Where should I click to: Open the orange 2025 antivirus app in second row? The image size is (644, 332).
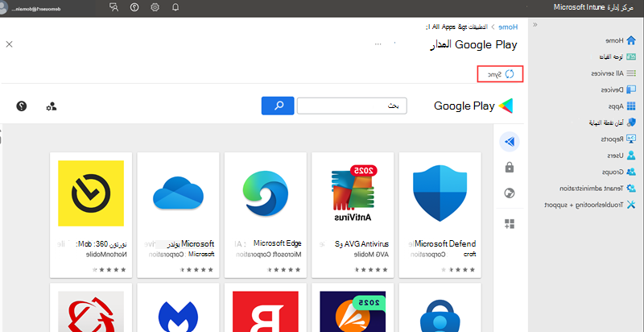pos(353,307)
